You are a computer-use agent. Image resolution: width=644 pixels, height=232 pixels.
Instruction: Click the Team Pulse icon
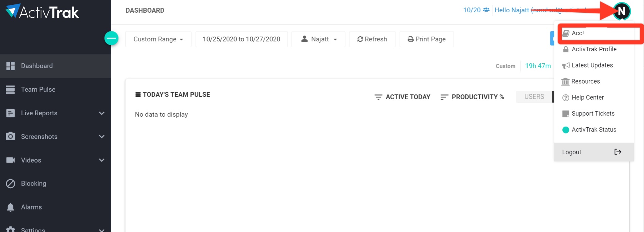pos(11,89)
